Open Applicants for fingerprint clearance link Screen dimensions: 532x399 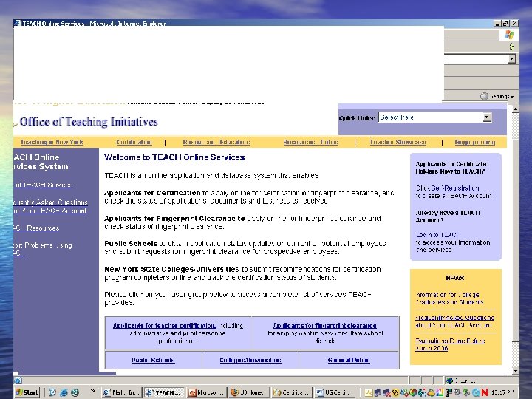click(x=324, y=325)
